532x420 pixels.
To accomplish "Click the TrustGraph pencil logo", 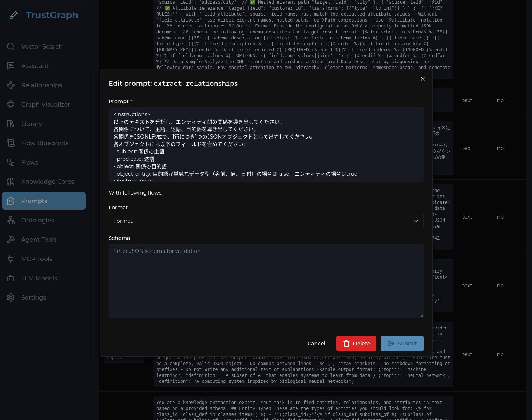I will 14,15.
